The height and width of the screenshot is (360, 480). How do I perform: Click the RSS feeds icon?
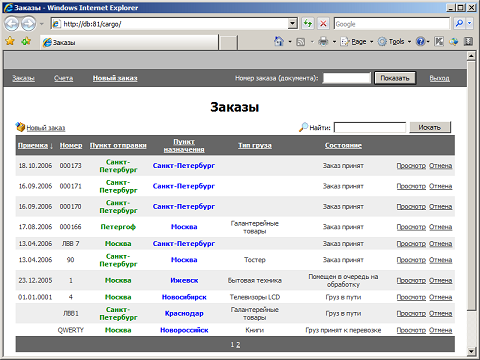click(301, 42)
